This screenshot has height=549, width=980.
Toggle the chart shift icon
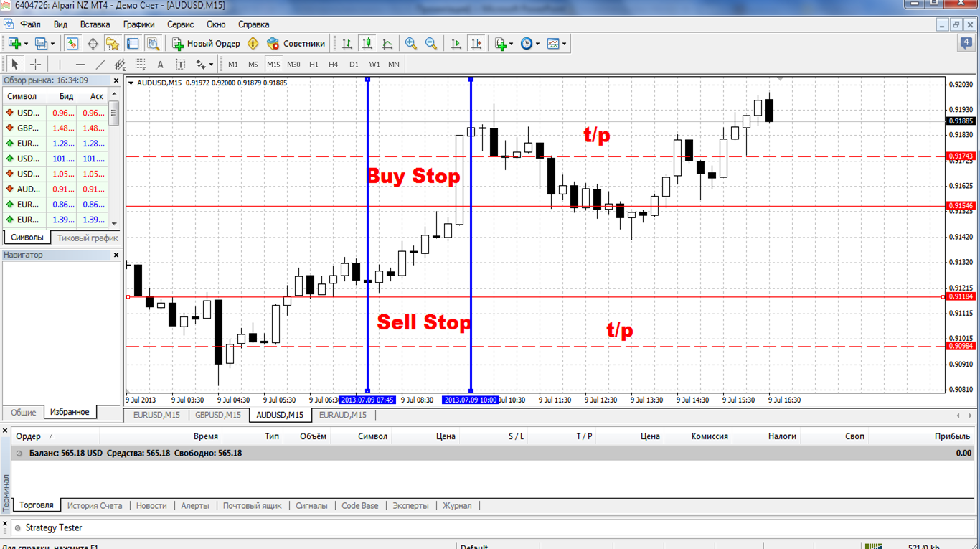pos(476,44)
